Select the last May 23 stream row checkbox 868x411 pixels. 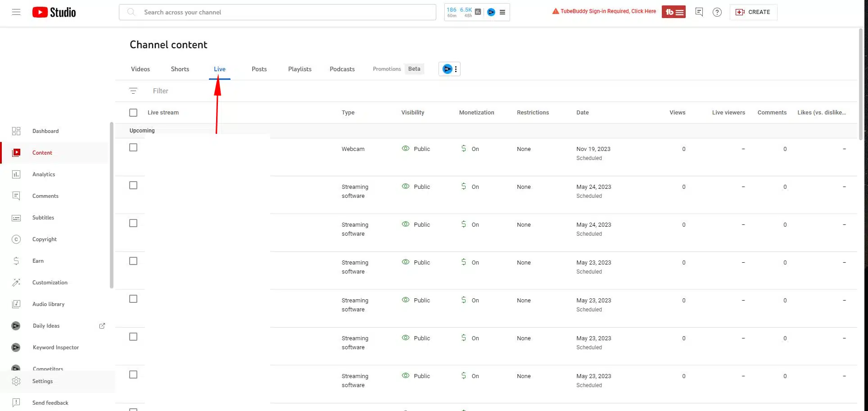point(133,374)
